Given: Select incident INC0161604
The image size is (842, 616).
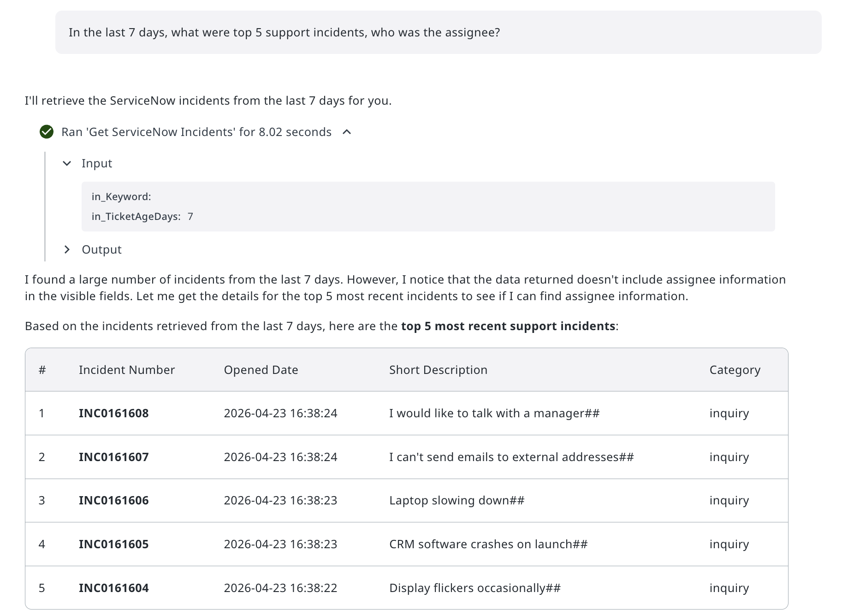Looking at the screenshot, I should pyautogui.click(x=114, y=588).
